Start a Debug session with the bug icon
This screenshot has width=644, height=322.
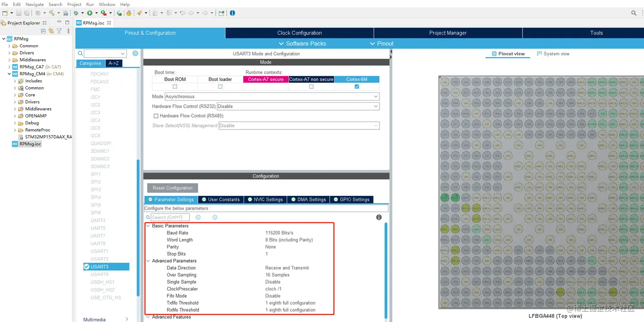[76, 13]
